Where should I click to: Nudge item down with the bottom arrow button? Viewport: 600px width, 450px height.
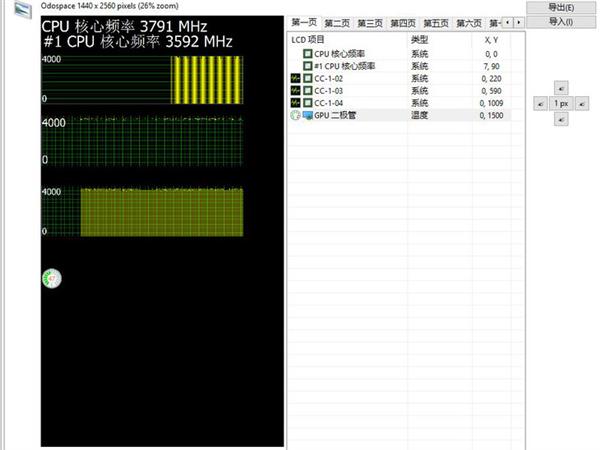(561, 120)
